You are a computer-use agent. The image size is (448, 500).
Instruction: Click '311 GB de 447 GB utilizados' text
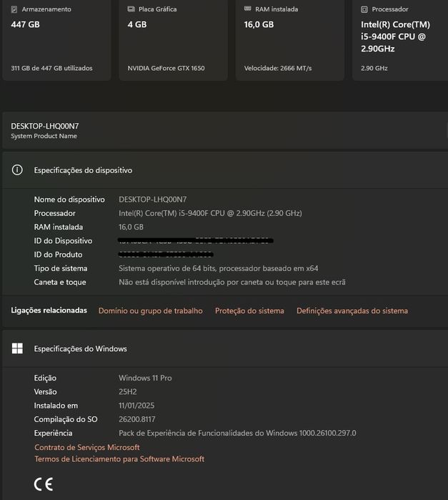(x=51, y=68)
